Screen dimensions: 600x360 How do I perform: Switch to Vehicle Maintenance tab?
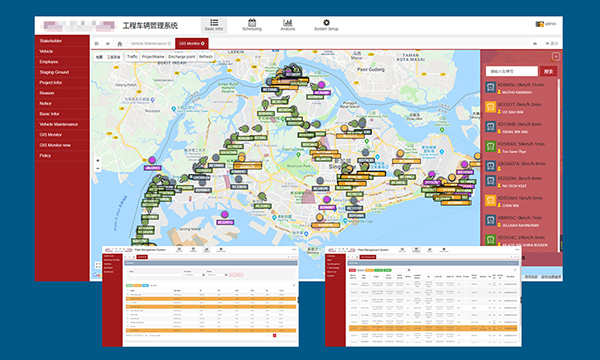point(151,44)
